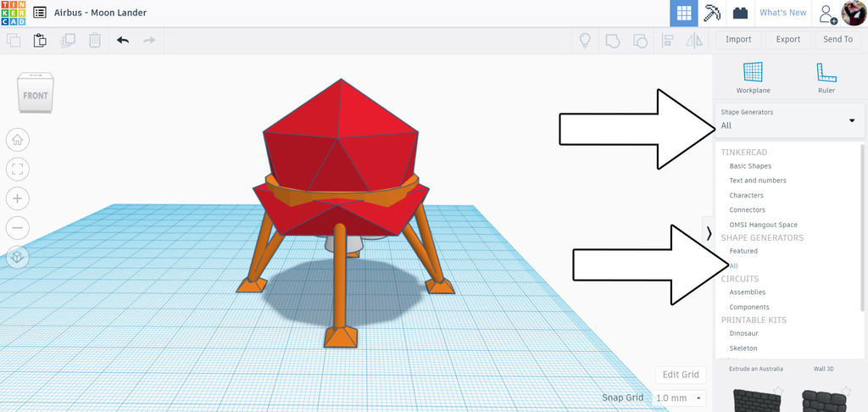Choose Basic Shapes in the list

pos(750,166)
